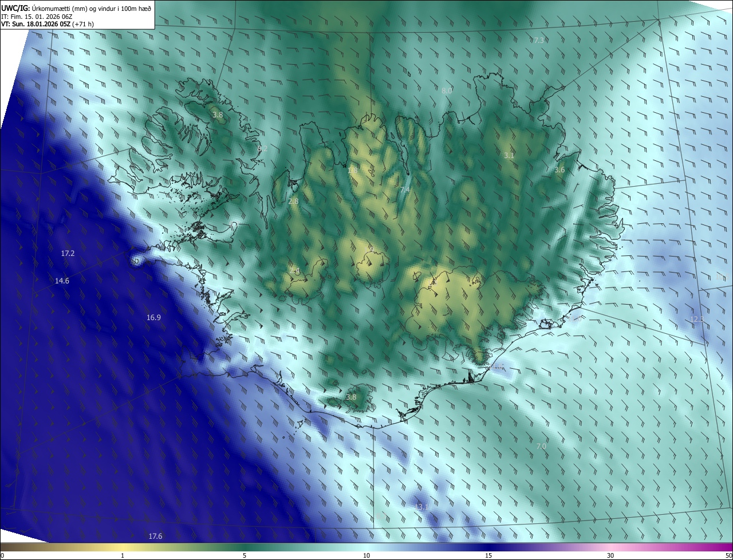Click the 17.6 value label near the colorbar
Image resolution: width=733 pixels, height=560 pixels.
click(x=155, y=536)
